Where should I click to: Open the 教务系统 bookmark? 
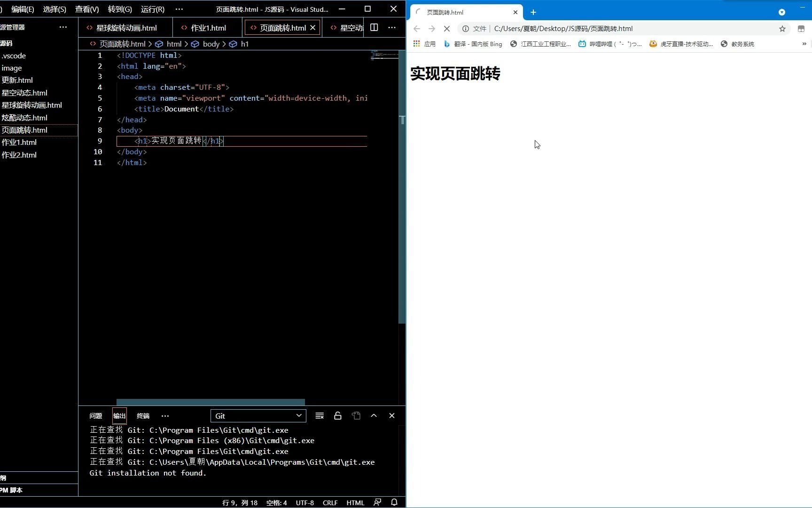point(737,44)
